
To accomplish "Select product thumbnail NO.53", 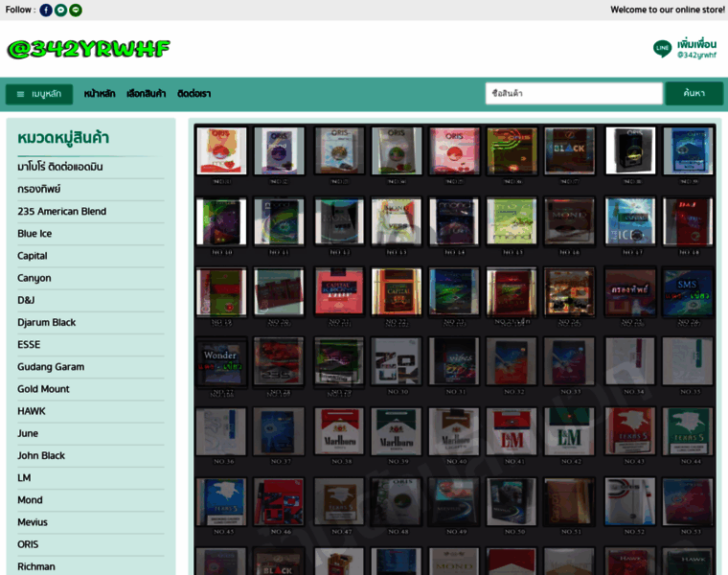I will click(x=688, y=501).
